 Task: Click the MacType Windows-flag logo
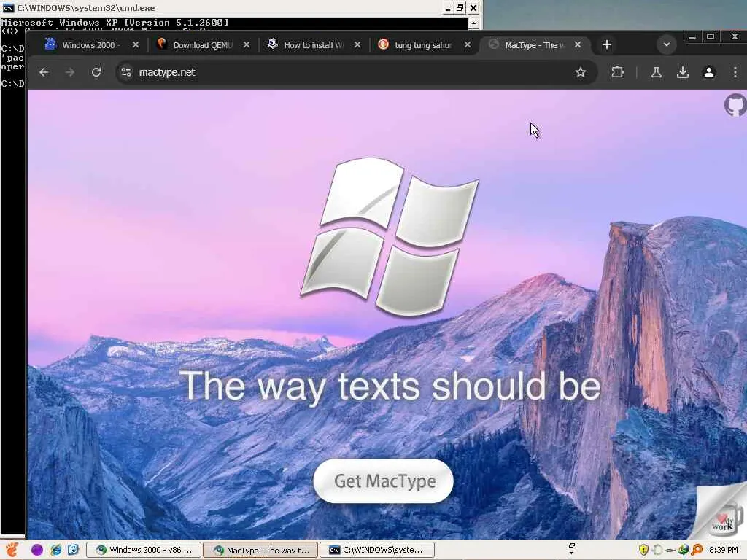390,237
